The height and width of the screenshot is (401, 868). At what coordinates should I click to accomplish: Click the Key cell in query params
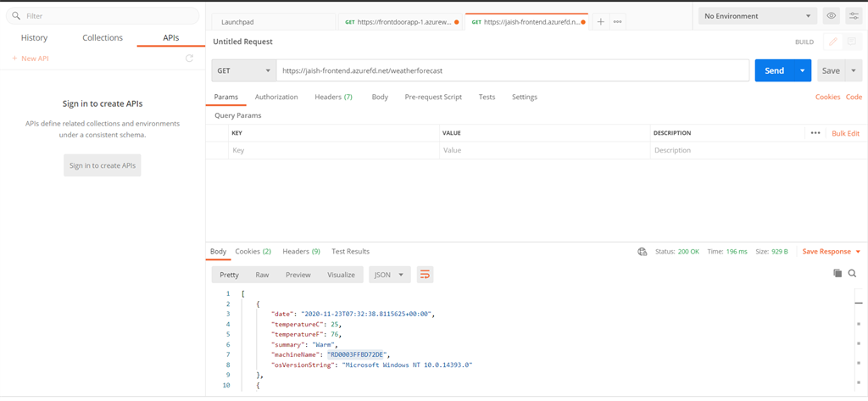click(333, 150)
